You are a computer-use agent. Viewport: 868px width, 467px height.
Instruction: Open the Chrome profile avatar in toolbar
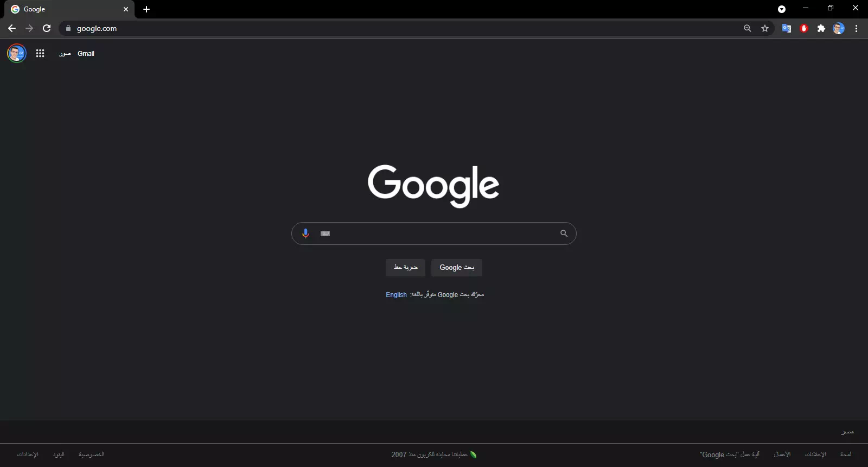pyautogui.click(x=839, y=28)
